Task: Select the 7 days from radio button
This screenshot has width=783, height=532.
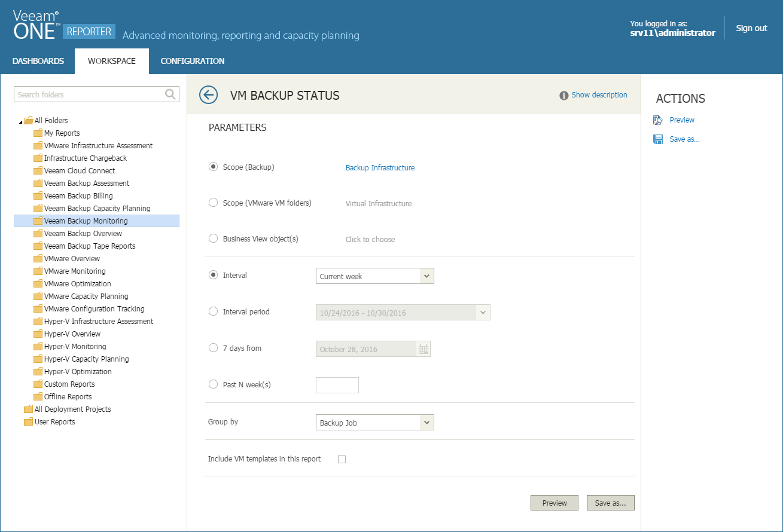Action: (x=213, y=348)
